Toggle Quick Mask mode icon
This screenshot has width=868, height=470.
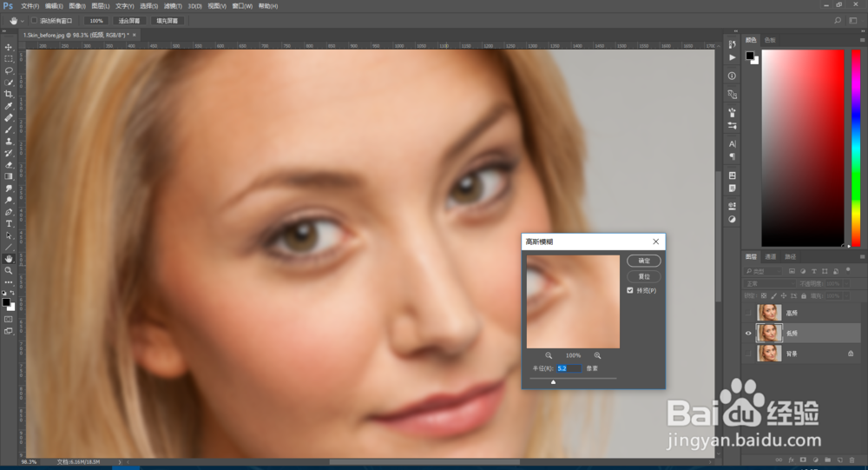pyautogui.click(x=9, y=319)
